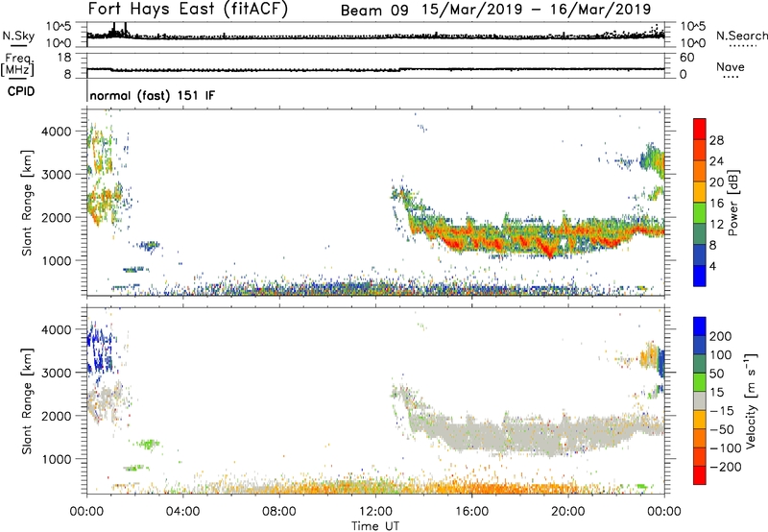Select the 'Freq. [MHz]' axis label

coord(18,64)
